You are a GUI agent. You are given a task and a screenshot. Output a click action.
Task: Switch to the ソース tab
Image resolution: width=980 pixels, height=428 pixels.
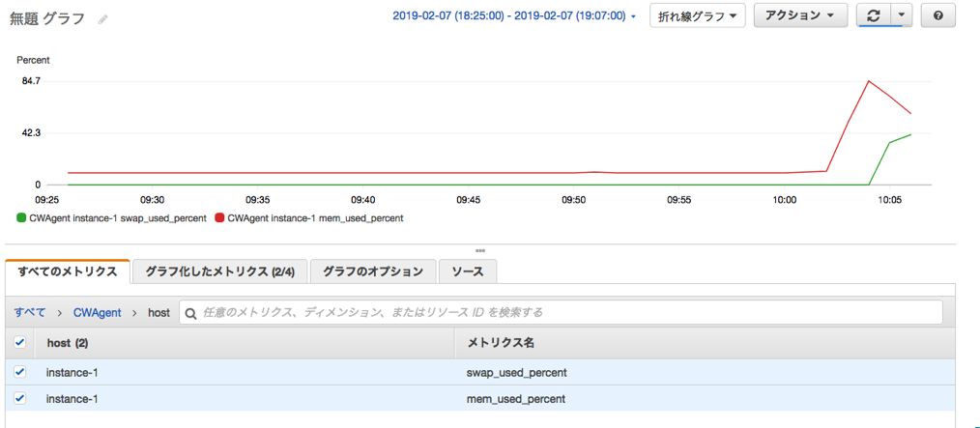point(468,271)
